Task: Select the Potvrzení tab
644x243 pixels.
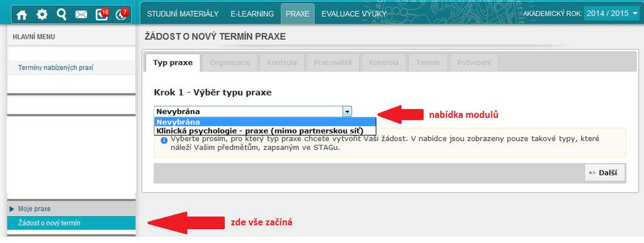Action: (474, 63)
